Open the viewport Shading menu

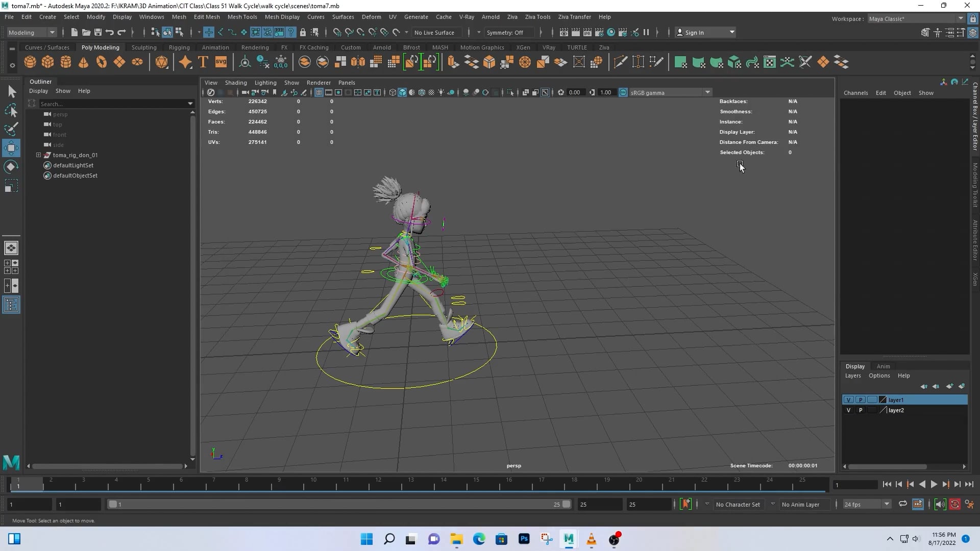coord(235,83)
